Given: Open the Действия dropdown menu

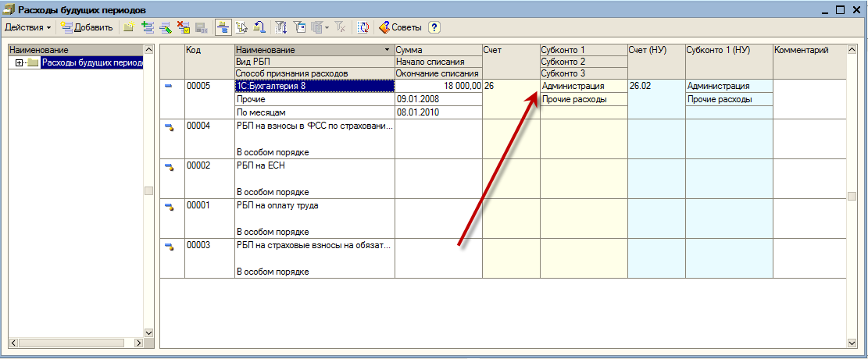Looking at the screenshot, I should pyautogui.click(x=28, y=27).
